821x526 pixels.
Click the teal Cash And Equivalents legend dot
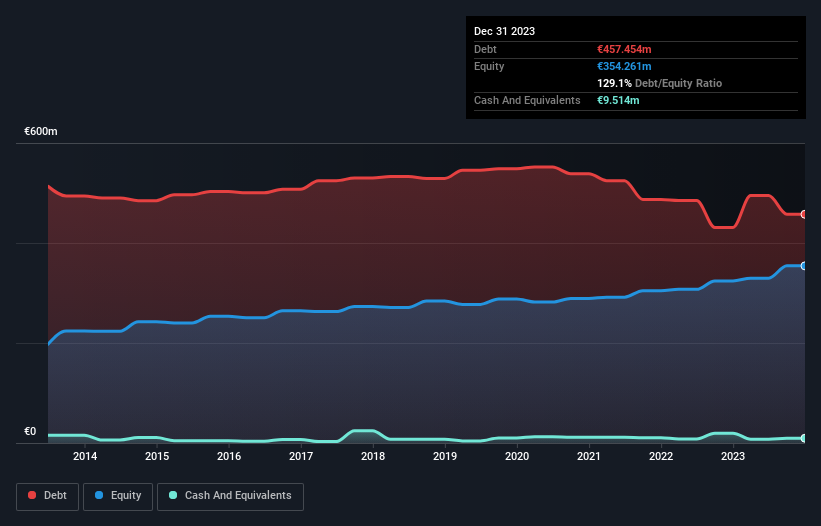173,495
